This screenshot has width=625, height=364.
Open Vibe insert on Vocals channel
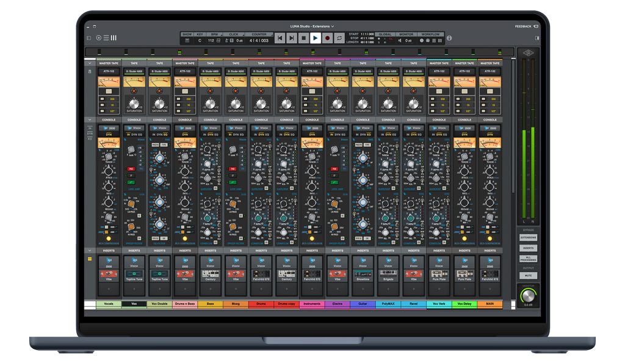(x=109, y=275)
